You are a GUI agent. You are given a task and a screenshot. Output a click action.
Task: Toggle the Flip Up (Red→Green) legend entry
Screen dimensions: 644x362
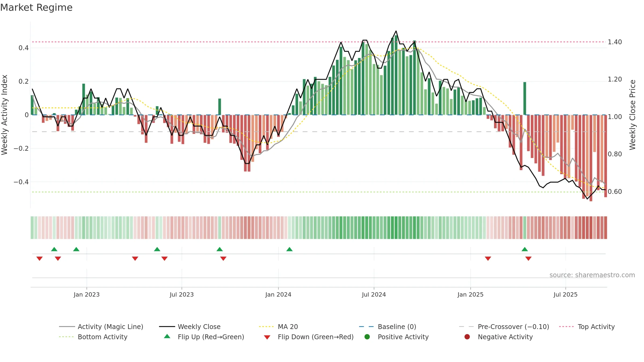pos(204,337)
